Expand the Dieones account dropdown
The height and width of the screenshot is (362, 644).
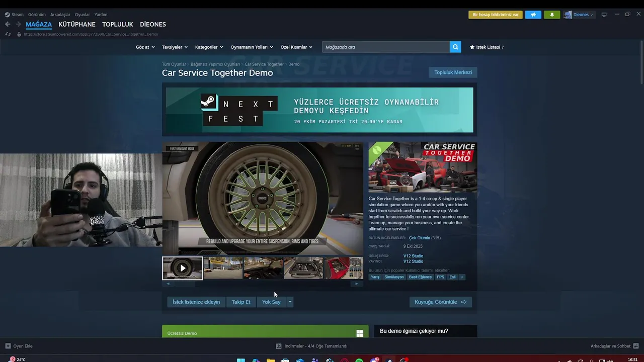[583, 15]
